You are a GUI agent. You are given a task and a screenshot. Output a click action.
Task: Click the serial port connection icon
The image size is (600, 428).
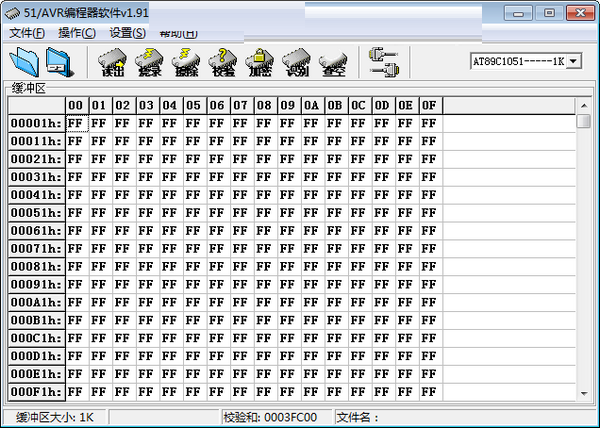pyautogui.click(x=384, y=62)
